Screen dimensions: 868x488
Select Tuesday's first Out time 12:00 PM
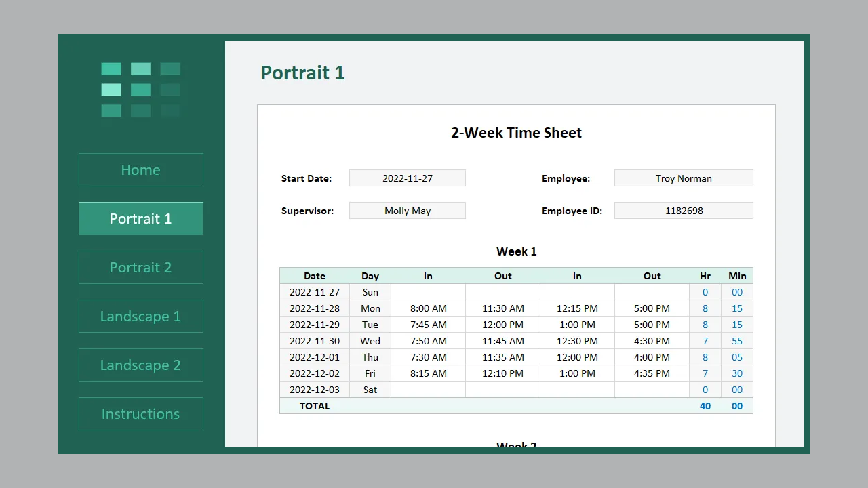[502, 325]
